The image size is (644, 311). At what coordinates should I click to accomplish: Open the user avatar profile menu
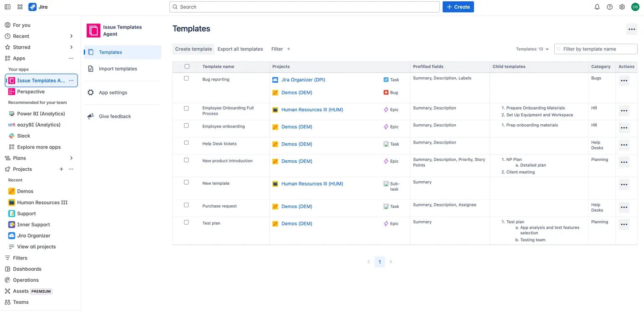click(x=635, y=7)
